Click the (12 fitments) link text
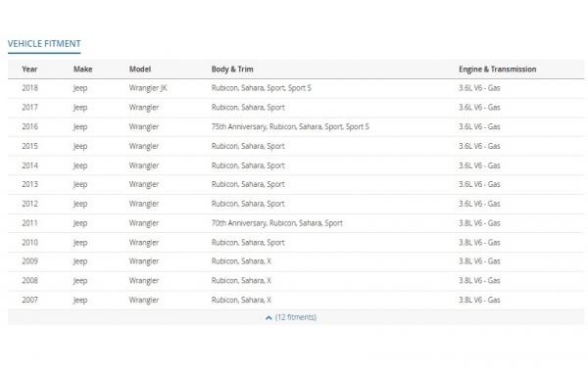Image resolution: width=588 pixels, height=376 pixels. 296,317
